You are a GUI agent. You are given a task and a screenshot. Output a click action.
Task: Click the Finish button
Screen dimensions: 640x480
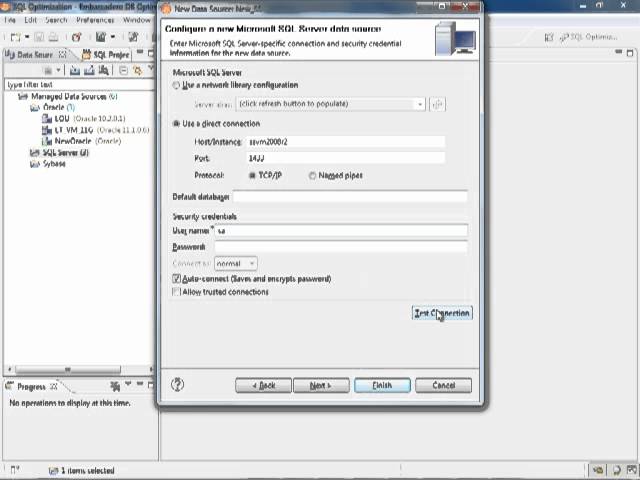click(382, 385)
